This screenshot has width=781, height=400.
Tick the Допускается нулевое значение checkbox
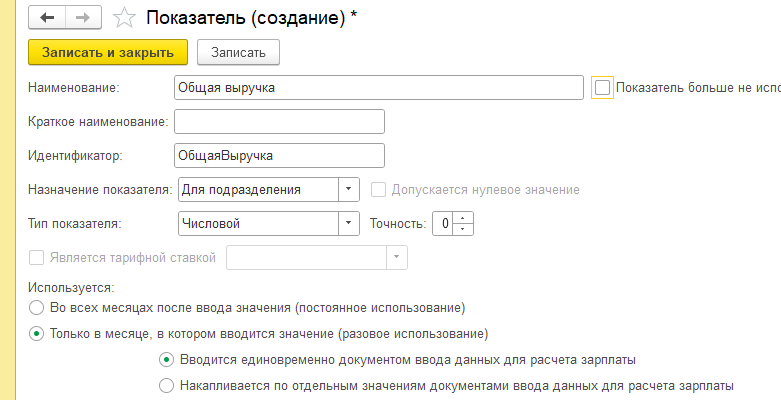[x=378, y=190]
